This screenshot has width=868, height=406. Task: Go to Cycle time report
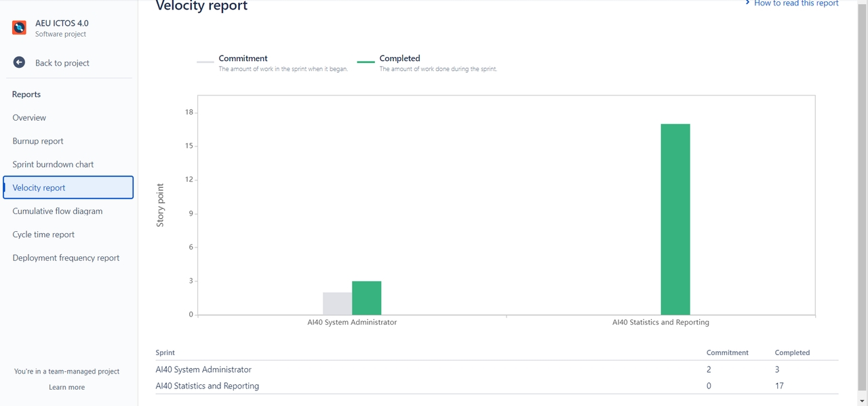43,235
